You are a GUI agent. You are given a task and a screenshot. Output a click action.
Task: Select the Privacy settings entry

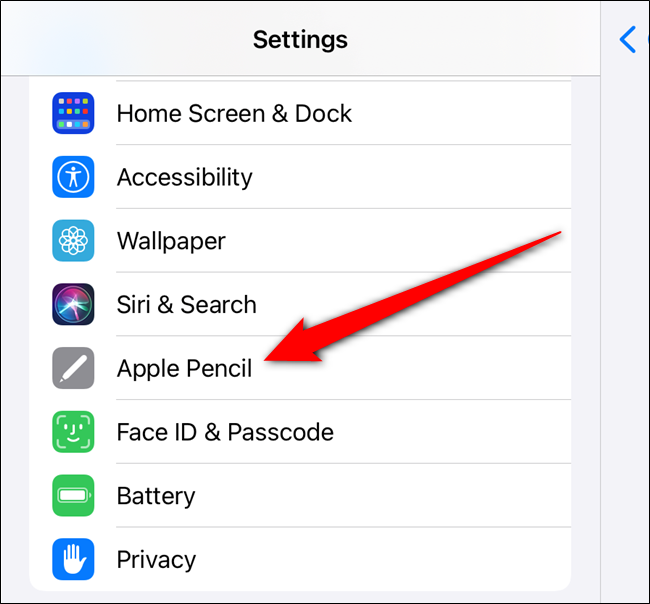(300, 559)
